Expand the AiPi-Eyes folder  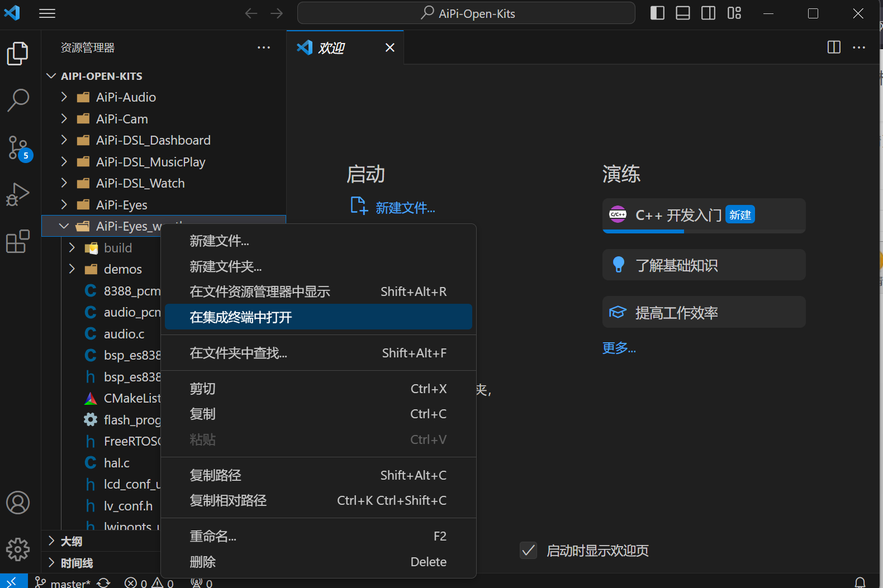(x=164, y=205)
